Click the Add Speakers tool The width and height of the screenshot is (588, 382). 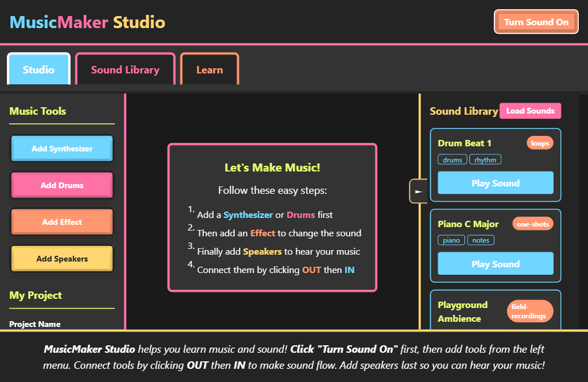point(61,259)
